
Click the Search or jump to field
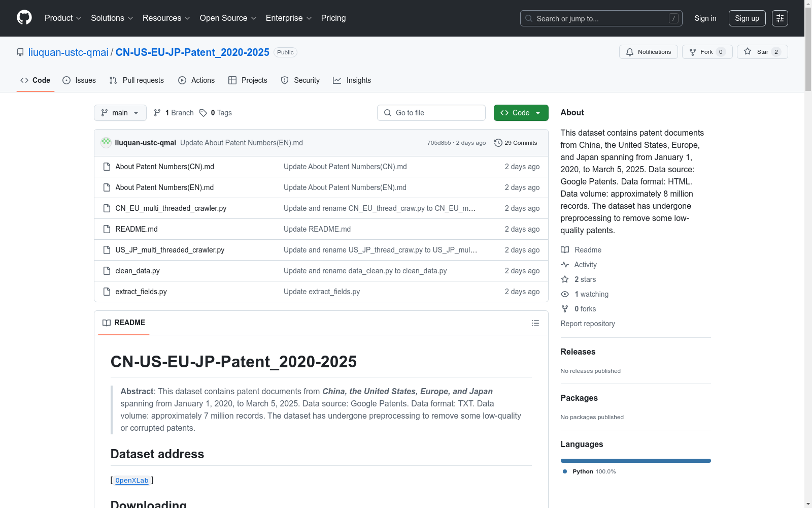(601, 18)
